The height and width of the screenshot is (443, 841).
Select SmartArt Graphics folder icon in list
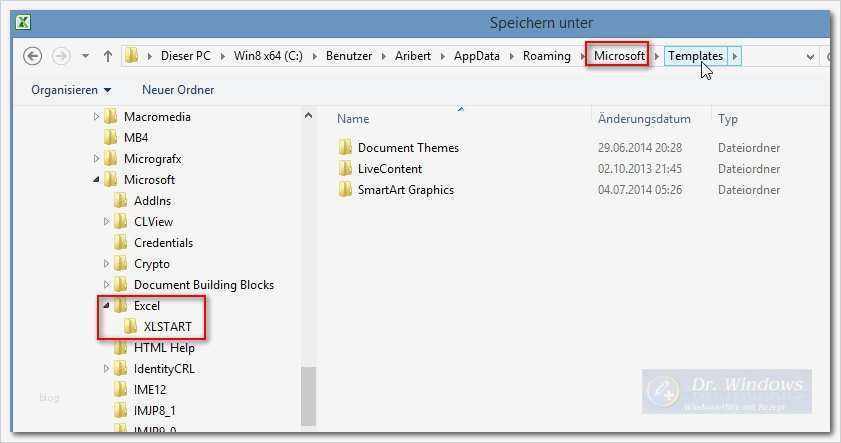tap(345, 189)
